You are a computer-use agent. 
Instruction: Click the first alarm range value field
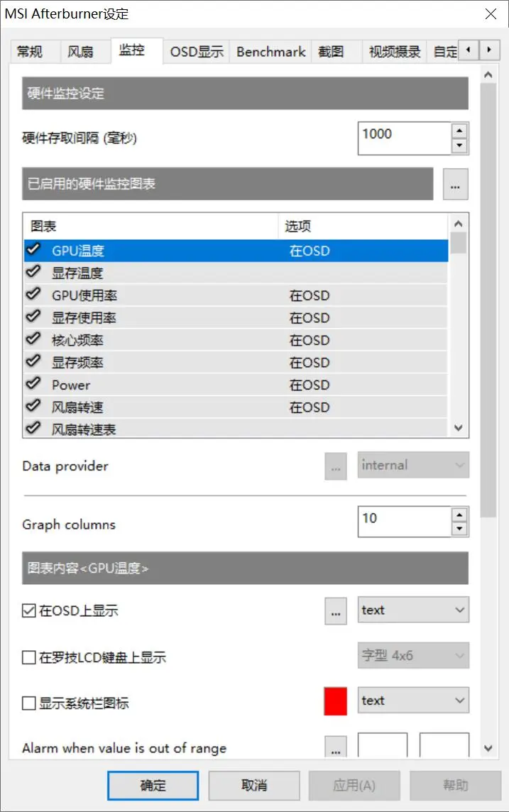383,746
